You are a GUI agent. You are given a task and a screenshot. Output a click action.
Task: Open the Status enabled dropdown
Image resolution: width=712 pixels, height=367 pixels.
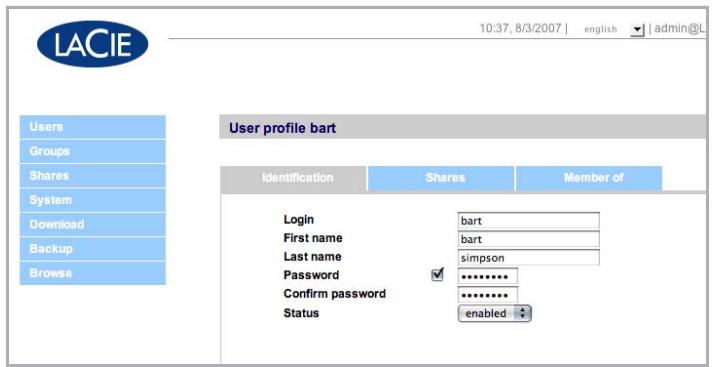[494, 313]
